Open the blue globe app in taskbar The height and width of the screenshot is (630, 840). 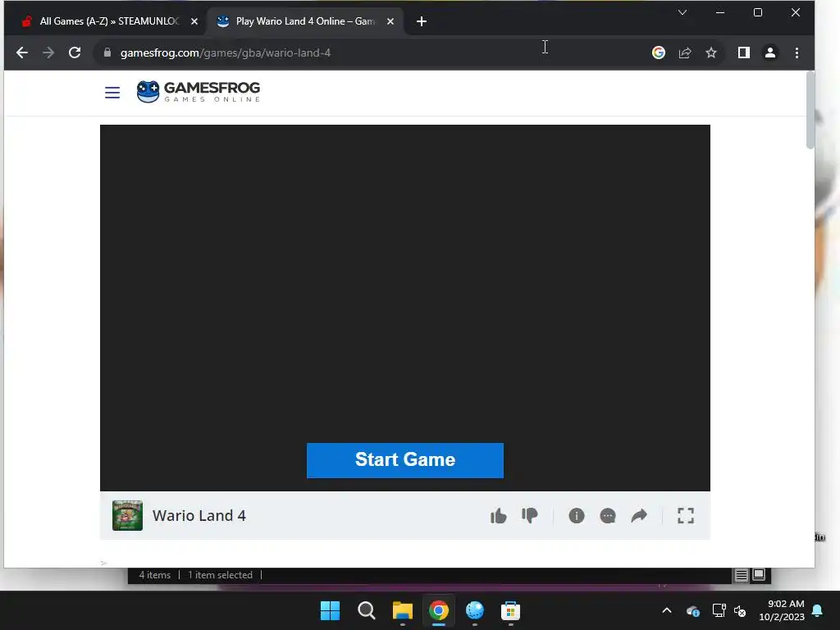point(475,610)
